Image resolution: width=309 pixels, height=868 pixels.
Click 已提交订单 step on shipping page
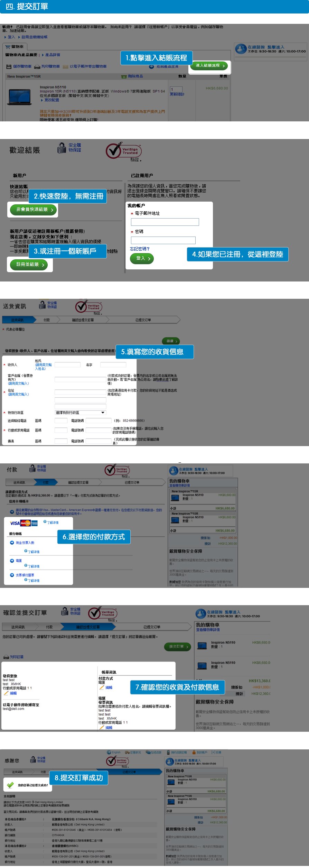[143, 320]
